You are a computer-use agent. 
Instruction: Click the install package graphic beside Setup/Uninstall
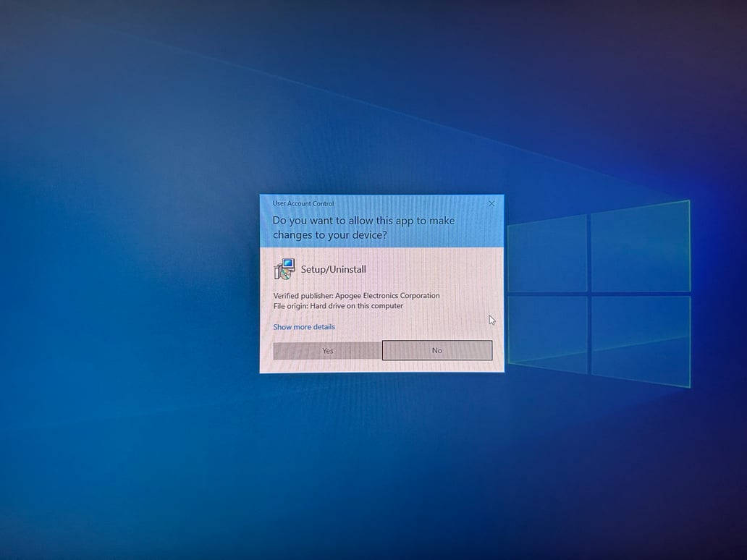pos(284,268)
